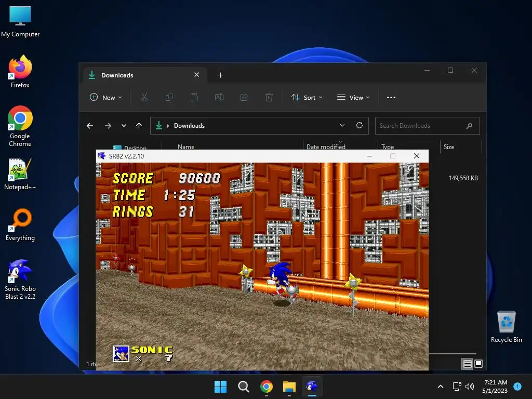Minimize the SRB2 game window
The image size is (532, 399).
[x=369, y=156]
